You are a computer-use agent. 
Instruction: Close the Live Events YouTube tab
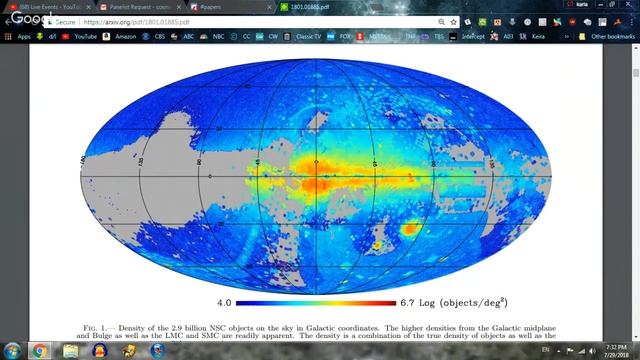[x=88, y=7]
